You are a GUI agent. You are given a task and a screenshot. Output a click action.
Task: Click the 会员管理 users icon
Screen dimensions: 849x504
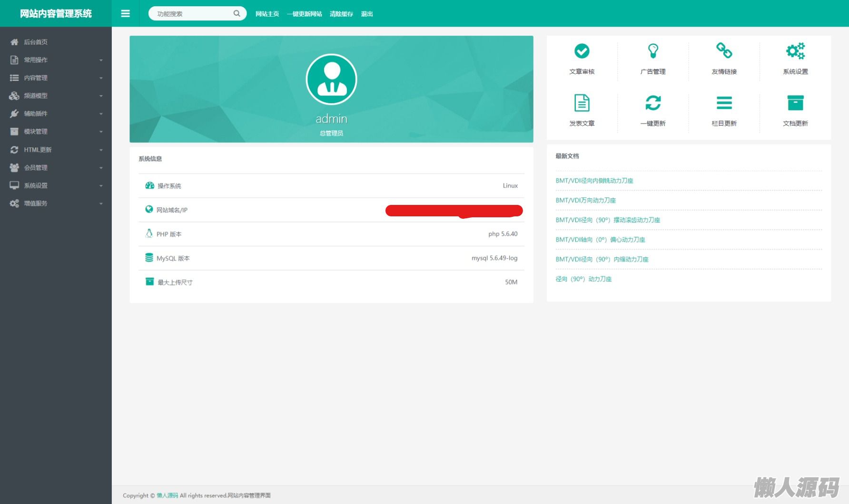(14, 167)
